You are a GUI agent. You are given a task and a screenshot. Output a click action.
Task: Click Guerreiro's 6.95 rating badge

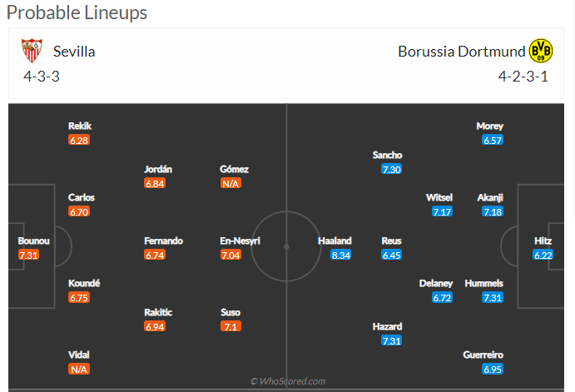[x=493, y=369]
